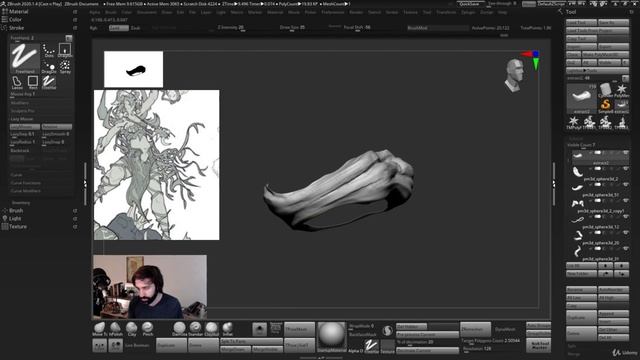Viewport: 640px width, 360px height.
Task: Click the alpha preview thumbnail on canvas
Action: click(x=133, y=69)
